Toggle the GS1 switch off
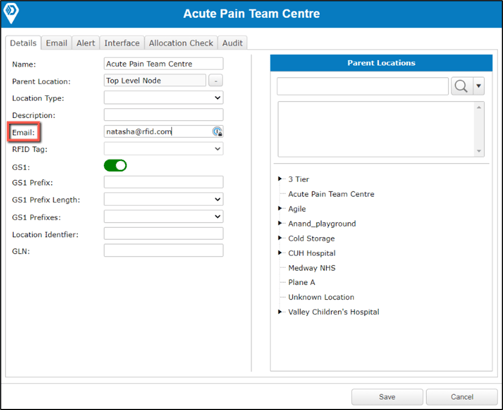Viewport: 503px width, 410px height. [x=115, y=165]
